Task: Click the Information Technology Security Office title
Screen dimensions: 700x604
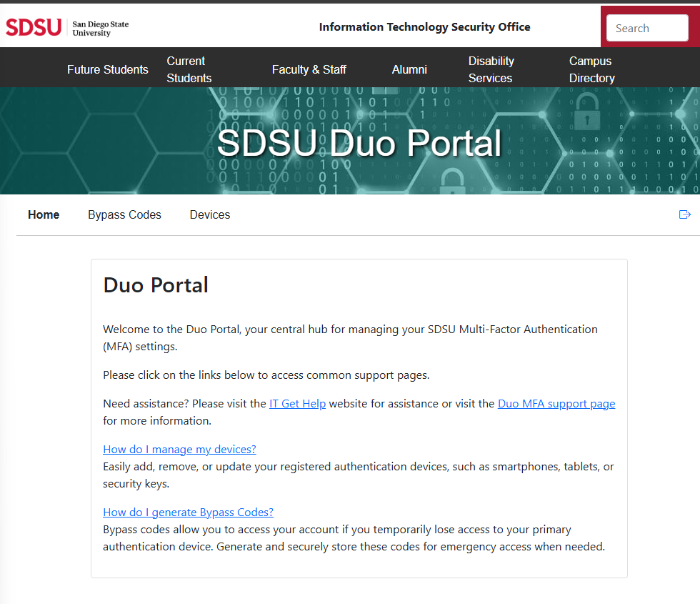Action: pyautogui.click(x=424, y=27)
